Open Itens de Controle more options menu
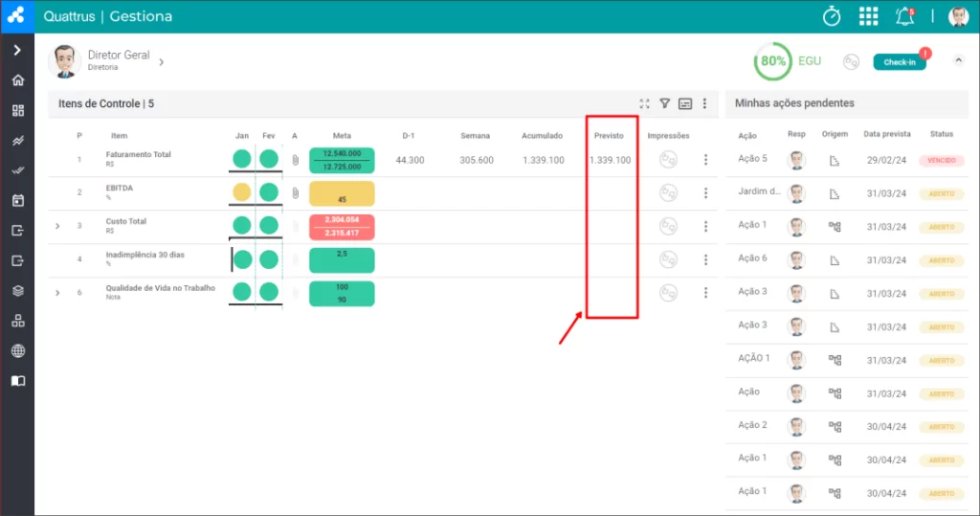 point(704,103)
